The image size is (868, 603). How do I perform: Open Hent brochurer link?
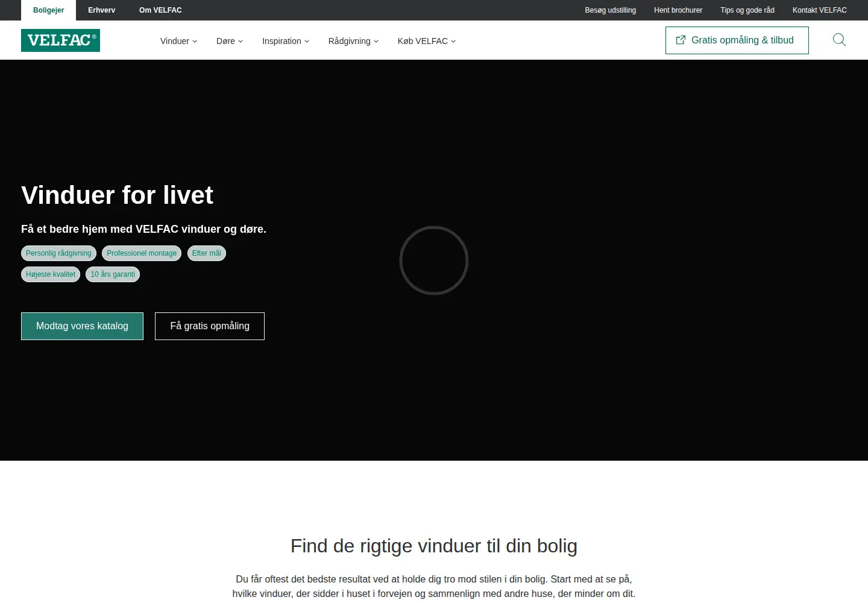[678, 10]
